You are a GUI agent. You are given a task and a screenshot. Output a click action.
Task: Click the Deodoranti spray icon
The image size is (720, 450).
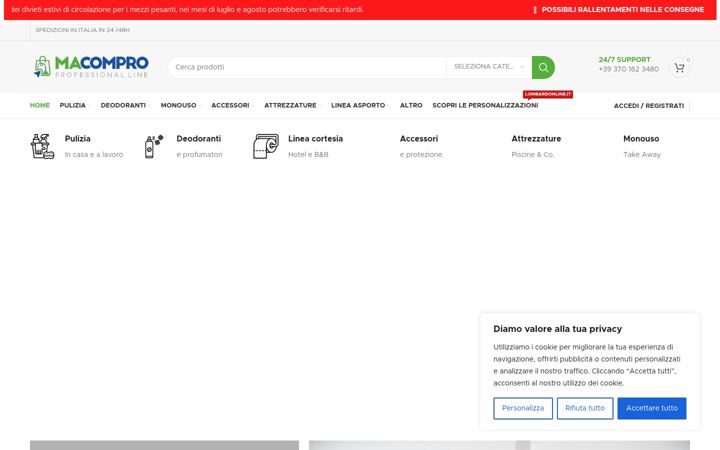[x=154, y=146]
